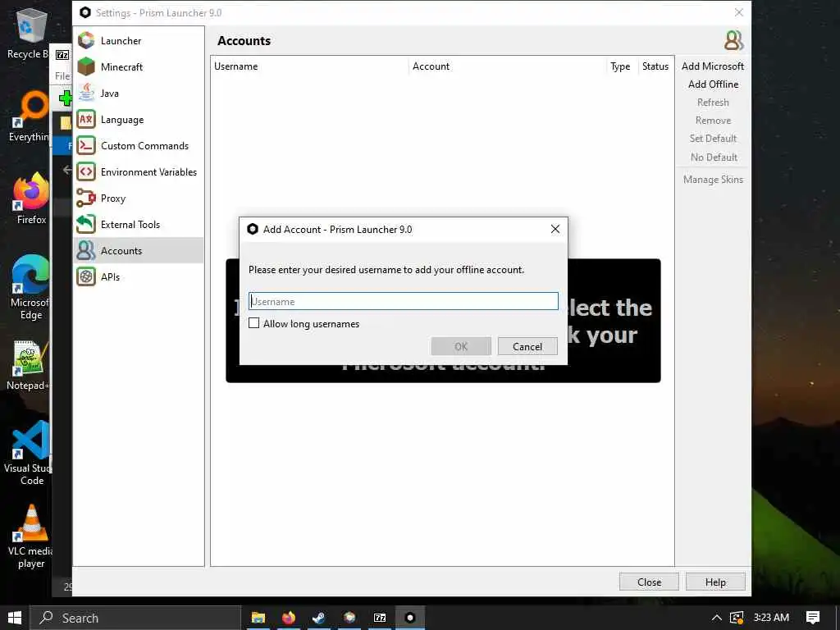This screenshot has width=840, height=630.
Task: Open Firefox from the taskbar
Action: [x=289, y=618]
